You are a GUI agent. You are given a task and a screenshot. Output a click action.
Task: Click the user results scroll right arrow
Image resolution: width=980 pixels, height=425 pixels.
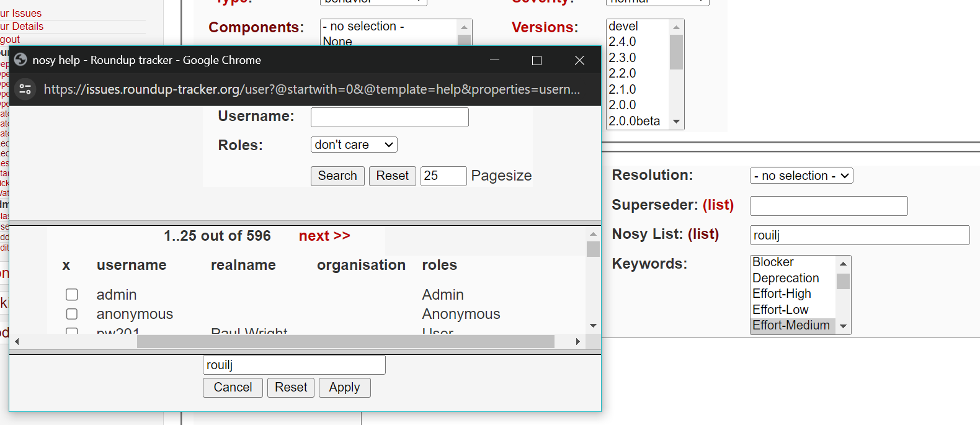[x=578, y=341]
